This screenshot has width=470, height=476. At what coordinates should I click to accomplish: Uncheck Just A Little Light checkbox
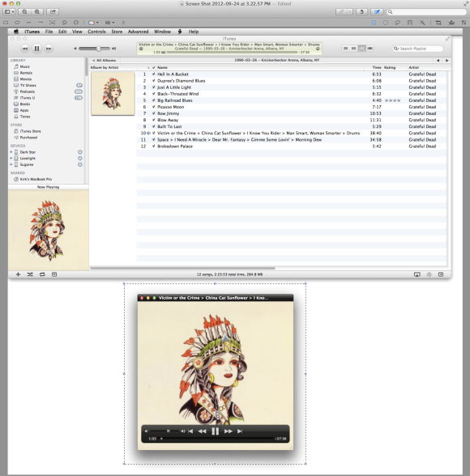(x=154, y=87)
